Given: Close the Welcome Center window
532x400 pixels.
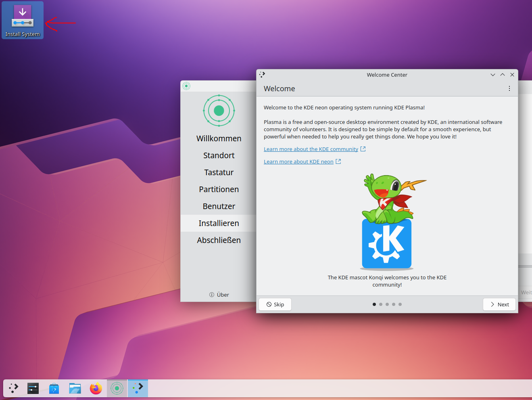Looking at the screenshot, I should (x=512, y=75).
